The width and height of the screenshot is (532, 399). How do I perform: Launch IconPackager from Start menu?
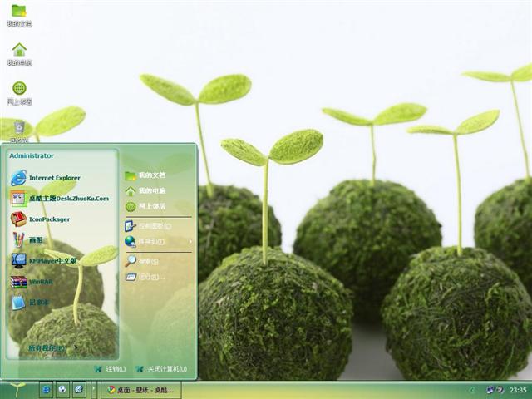click(x=41, y=219)
